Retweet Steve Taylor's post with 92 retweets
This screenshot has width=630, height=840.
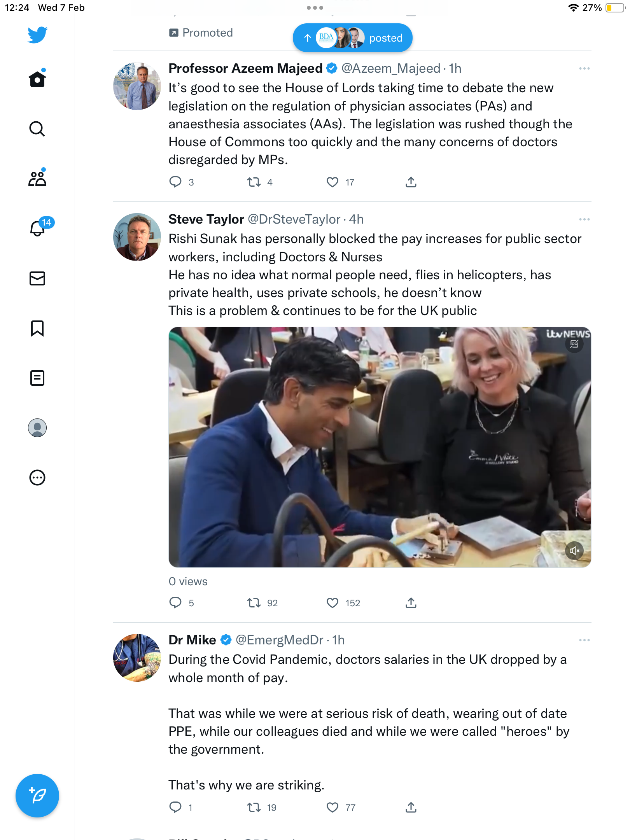pyautogui.click(x=254, y=603)
